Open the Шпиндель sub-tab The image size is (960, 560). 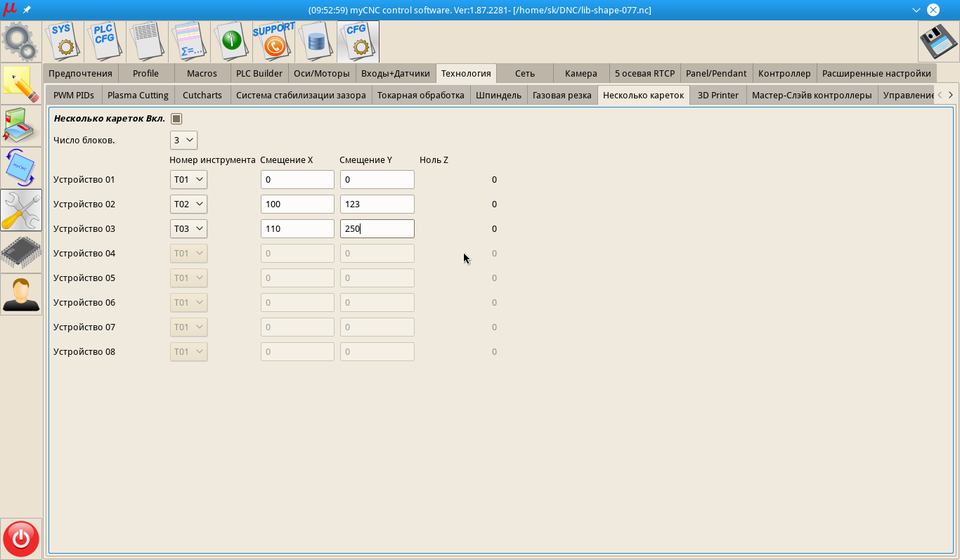click(x=498, y=95)
